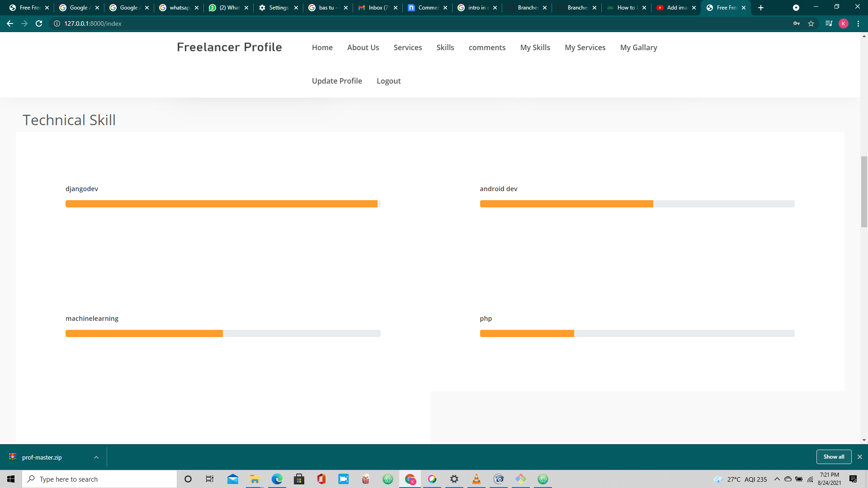The image size is (868, 488).
Task: Open the media control icon in toolbar
Action: point(829,23)
